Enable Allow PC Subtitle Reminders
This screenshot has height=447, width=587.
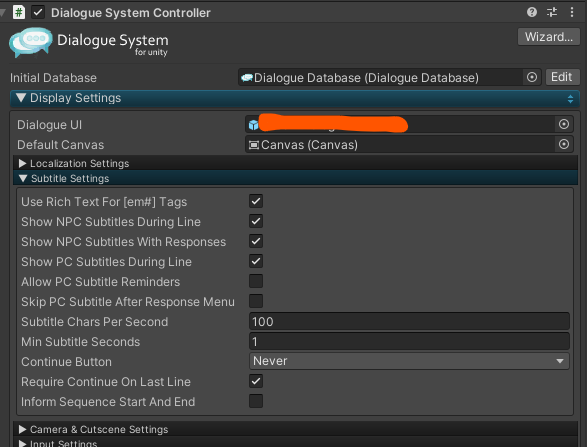click(256, 281)
